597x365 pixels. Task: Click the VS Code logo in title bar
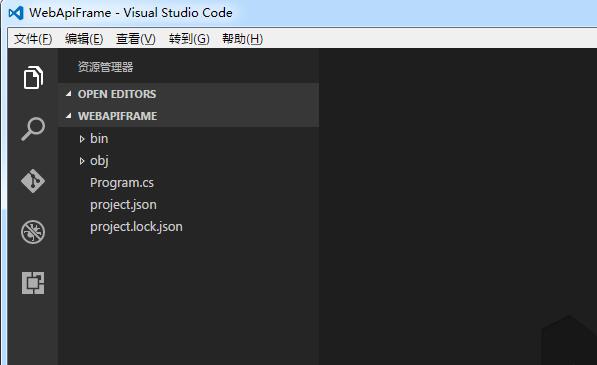16,13
